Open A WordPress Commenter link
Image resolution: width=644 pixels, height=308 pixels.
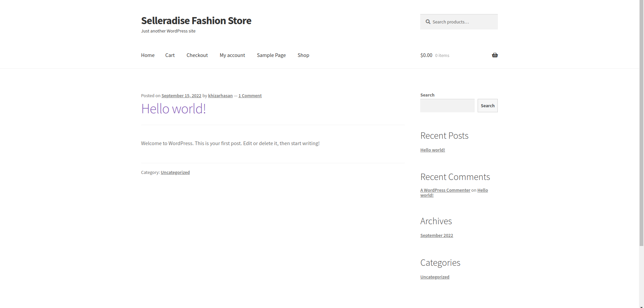[x=445, y=190]
